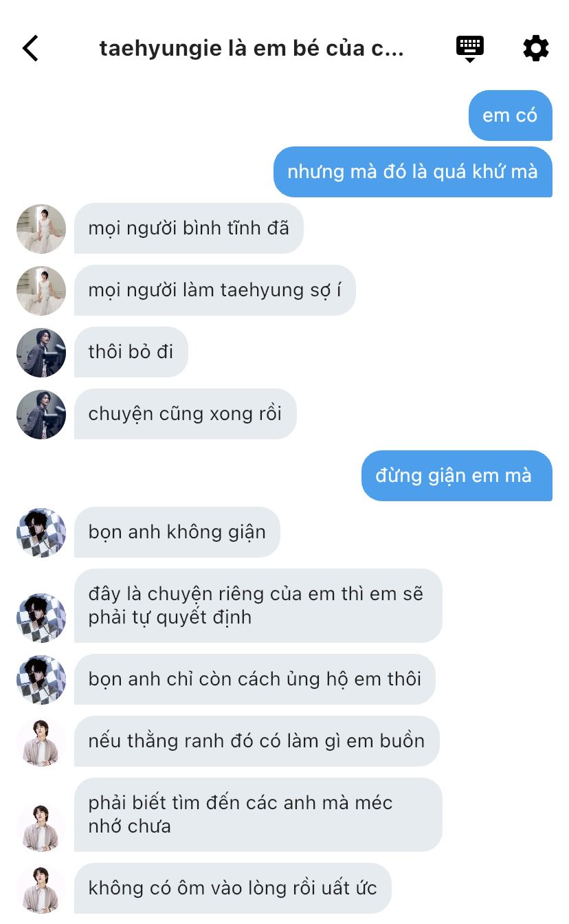Tap avatar beside 'không có ôm vào lòng'
Viewport: 569px width, 924px height.
[x=41, y=888]
